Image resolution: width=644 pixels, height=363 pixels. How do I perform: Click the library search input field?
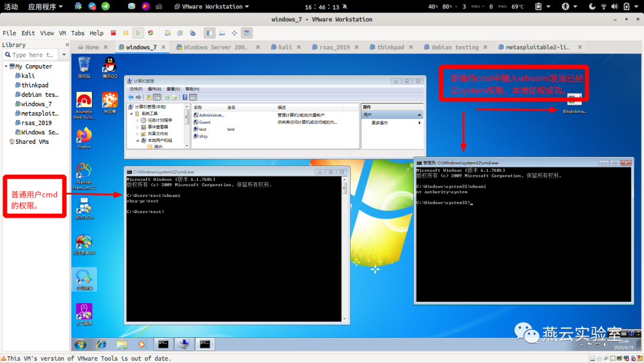click(30, 55)
